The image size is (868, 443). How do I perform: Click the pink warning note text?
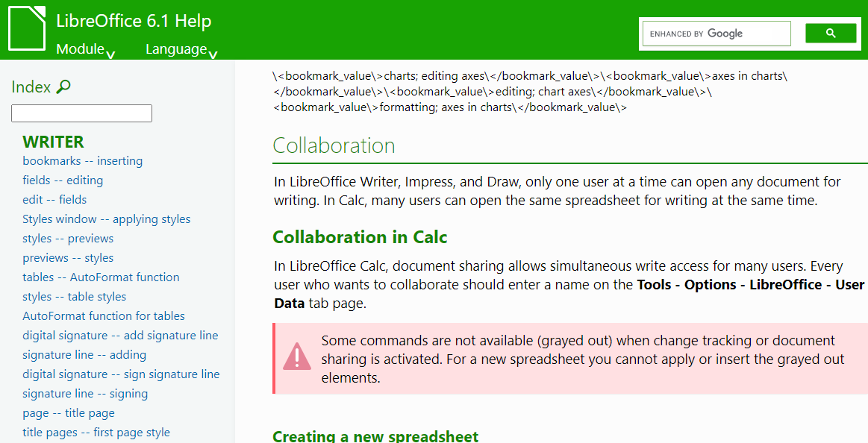pyautogui.click(x=583, y=359)
